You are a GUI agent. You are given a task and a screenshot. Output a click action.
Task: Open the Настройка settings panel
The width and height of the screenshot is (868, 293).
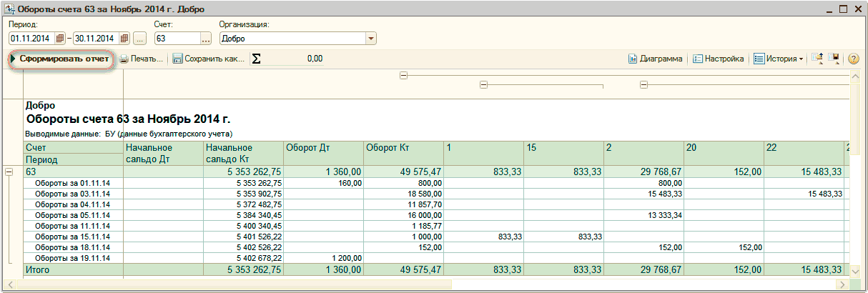coord(719,59)
